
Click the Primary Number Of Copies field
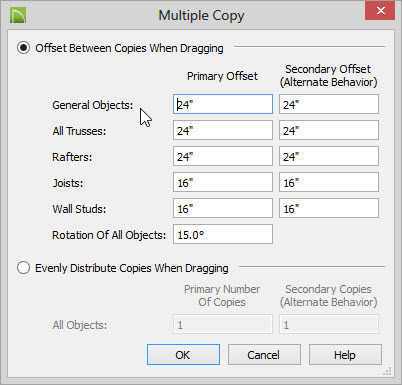click(x=223, y=324)
